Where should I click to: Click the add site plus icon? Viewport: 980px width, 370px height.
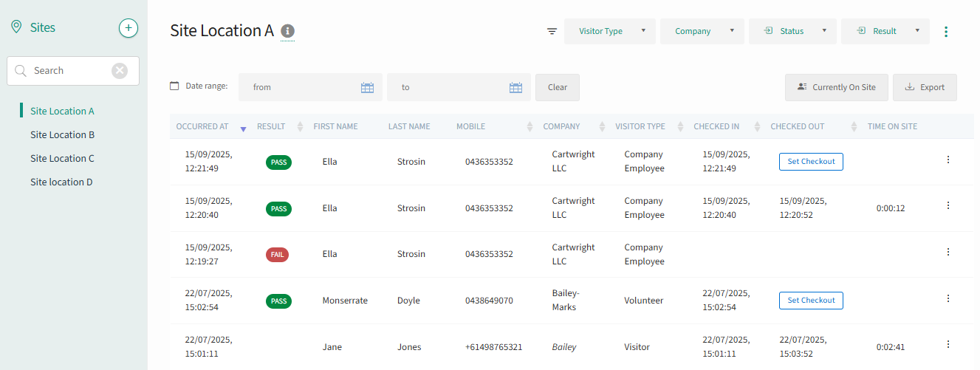coord(129,28)
